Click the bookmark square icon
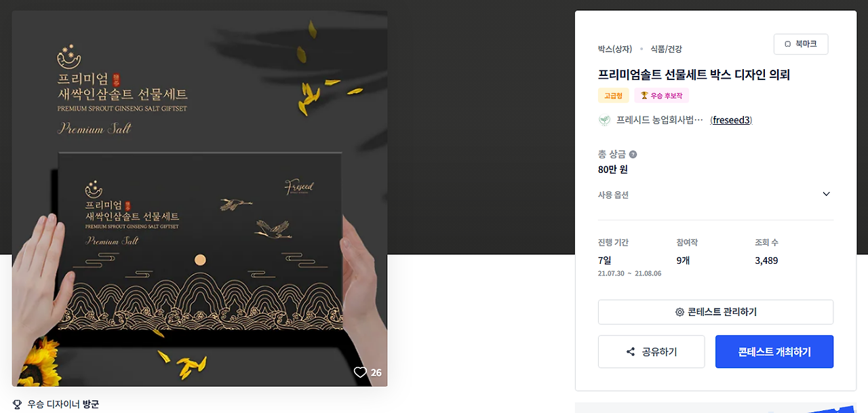The width and height of the screenshot is (868, 413). [x=787, y=44]
